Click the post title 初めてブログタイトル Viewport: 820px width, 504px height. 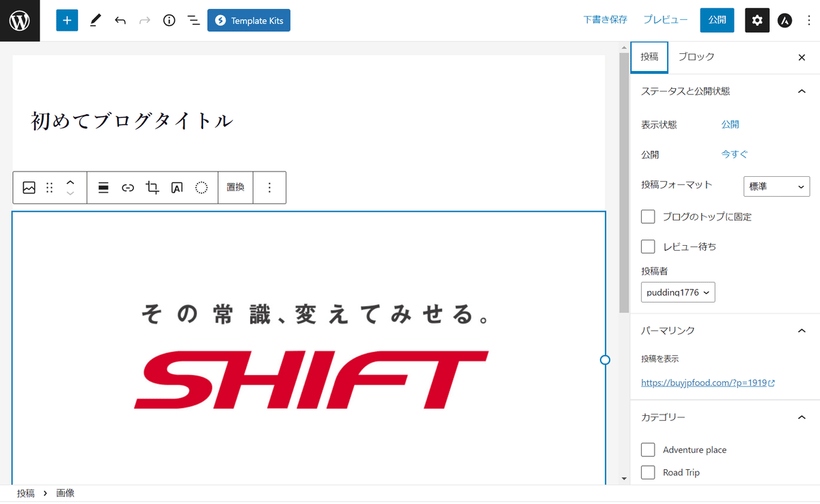(x=132, y=122)
